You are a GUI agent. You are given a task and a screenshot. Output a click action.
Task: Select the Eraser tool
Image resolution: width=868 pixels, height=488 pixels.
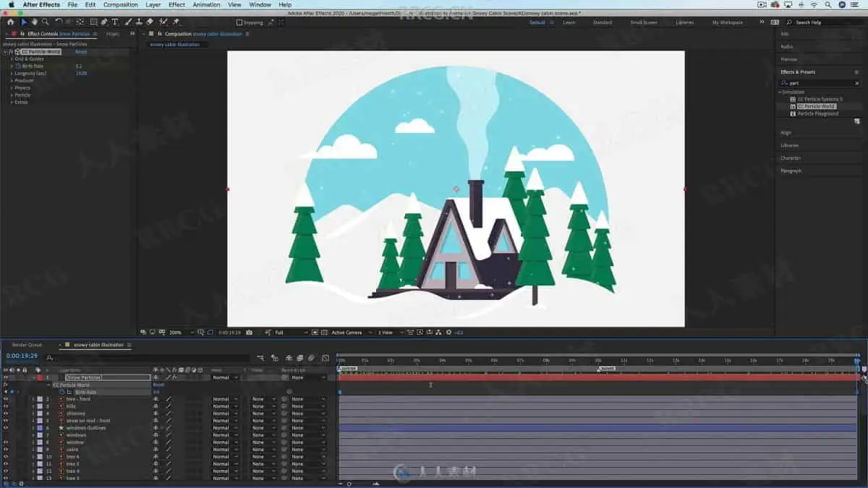click(x=150, y=22)
